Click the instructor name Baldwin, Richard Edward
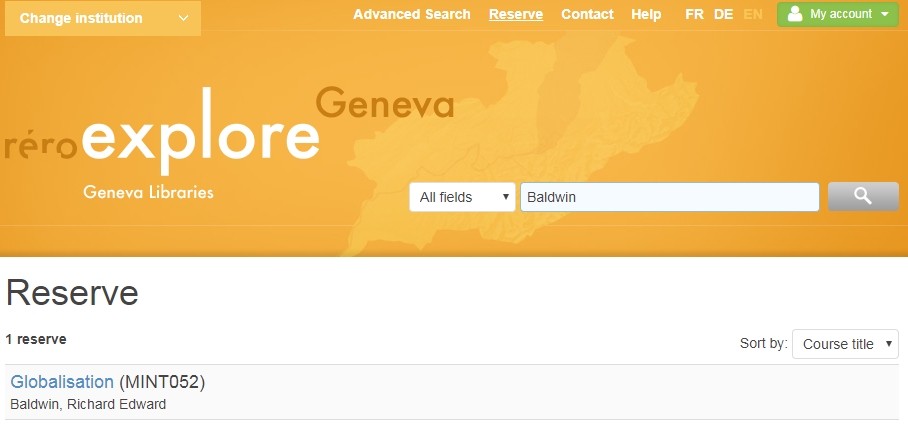The height and width of the screenshot is (425, 908). (x=88, y=404)
